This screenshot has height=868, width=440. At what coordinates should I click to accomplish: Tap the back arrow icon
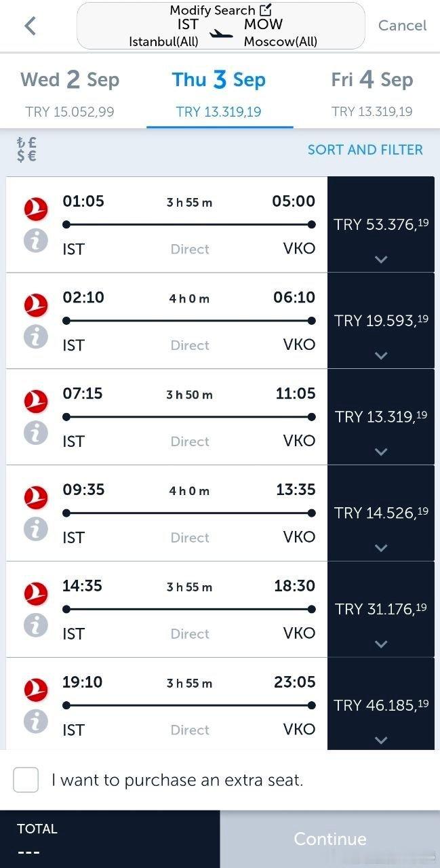click(30, 26)
